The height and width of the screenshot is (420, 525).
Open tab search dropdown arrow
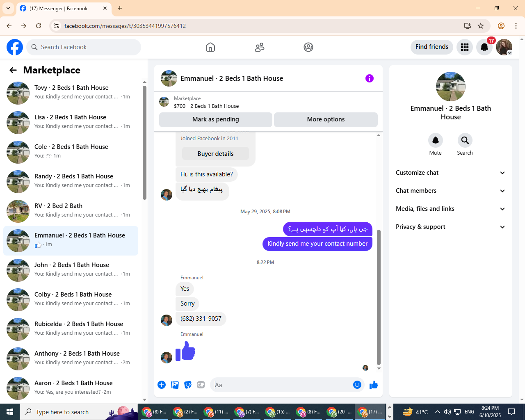[x=8, y=8]
